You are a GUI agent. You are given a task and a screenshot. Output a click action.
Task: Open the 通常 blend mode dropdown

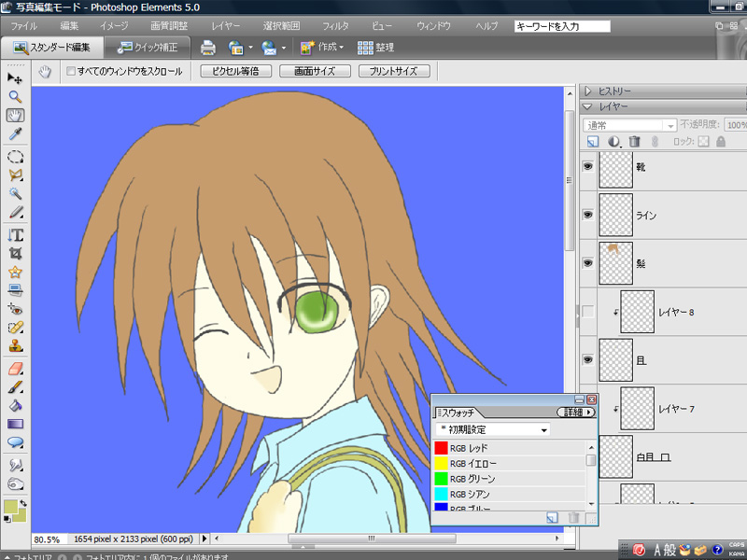pos(629,124)
